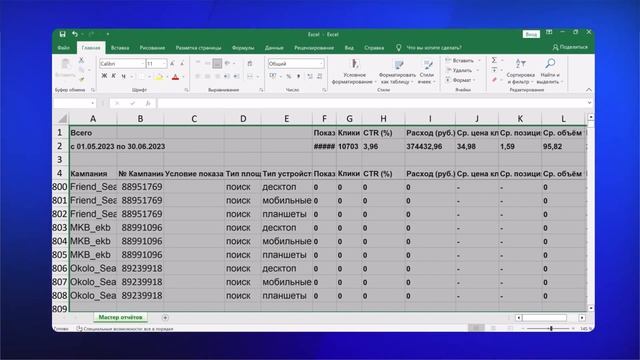Click the Вход sign-in button
The image size is (640, 360).
click(x=531, y=34)
